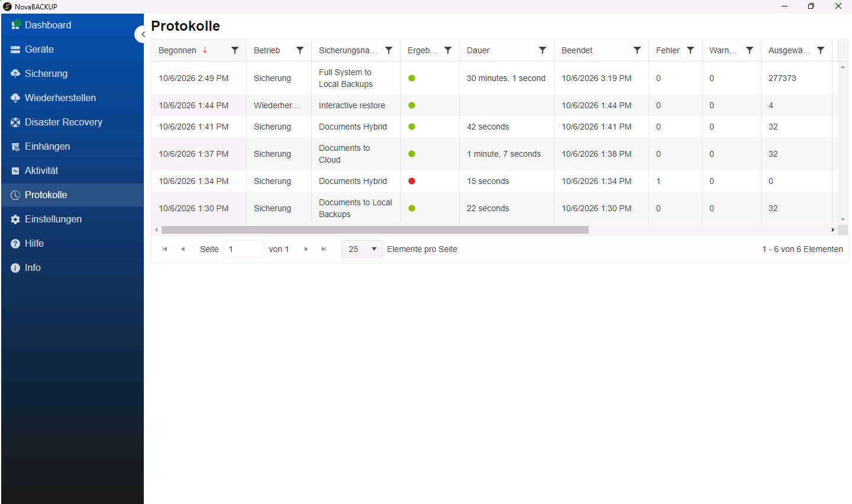
Task: Click the Info circle icon
Action: (x=15, y=268)
